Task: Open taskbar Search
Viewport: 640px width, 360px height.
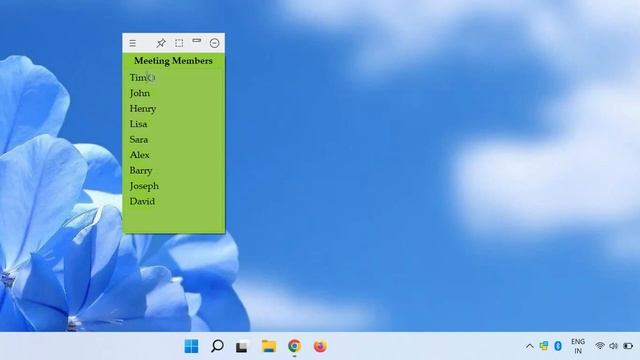Action: click(x=217, y=346)
